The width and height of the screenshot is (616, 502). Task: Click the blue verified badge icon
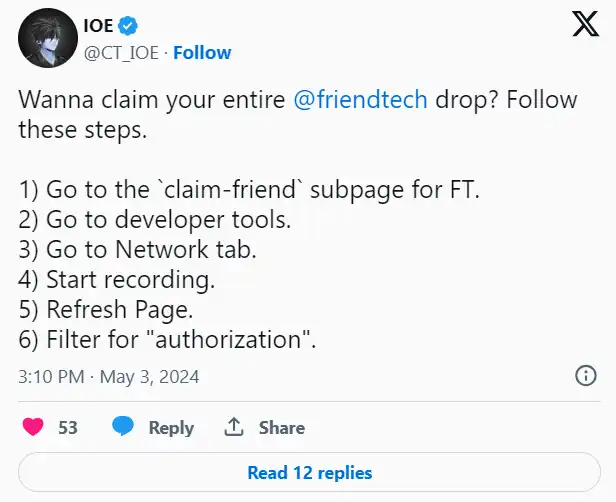[x=128, y=26]
